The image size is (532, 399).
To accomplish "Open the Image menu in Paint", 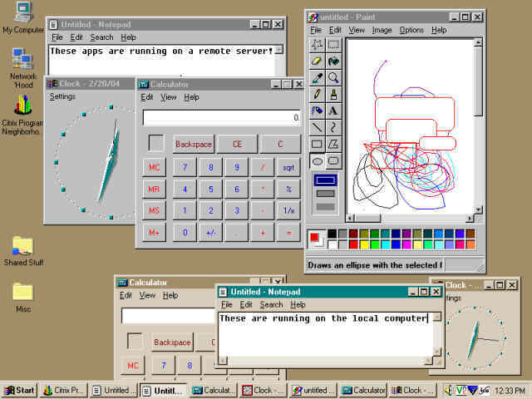I will pos(382,30).
